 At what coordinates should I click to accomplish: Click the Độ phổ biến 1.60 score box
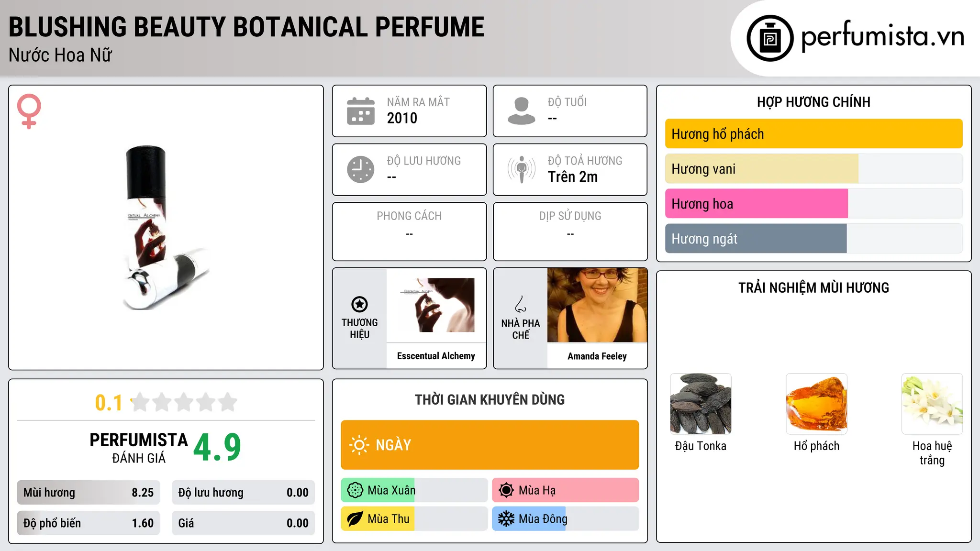pyautogui.click(x=89, y=523)
